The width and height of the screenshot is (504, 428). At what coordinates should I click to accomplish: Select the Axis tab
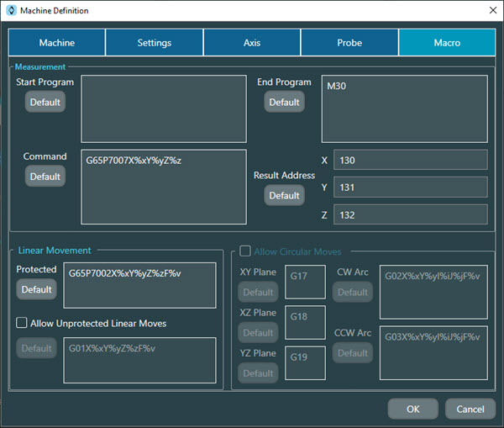(x=252, y=43)
